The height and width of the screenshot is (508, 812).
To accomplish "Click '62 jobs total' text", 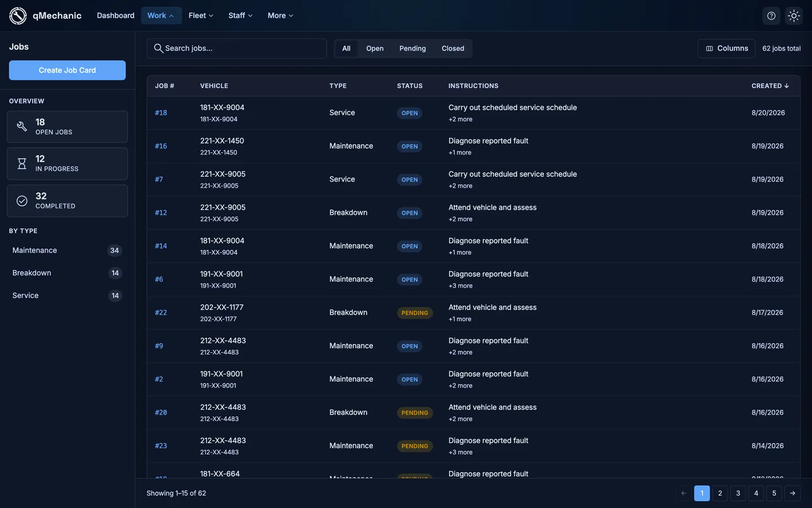I will 782,49.
